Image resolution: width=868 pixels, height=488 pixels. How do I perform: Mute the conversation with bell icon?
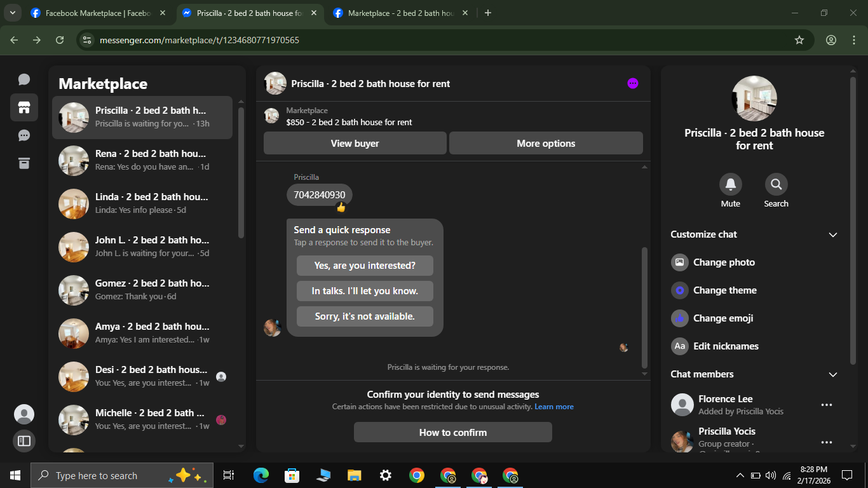click(731, 184)
